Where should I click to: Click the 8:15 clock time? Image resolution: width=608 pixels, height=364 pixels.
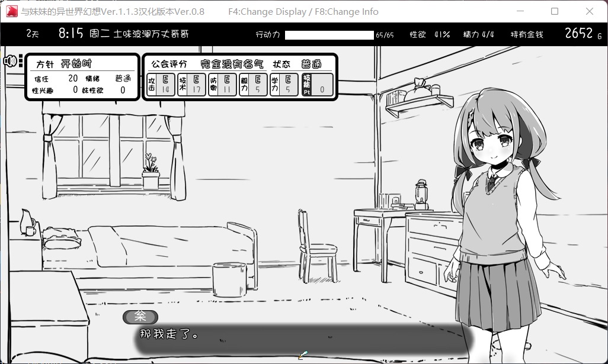71,33
